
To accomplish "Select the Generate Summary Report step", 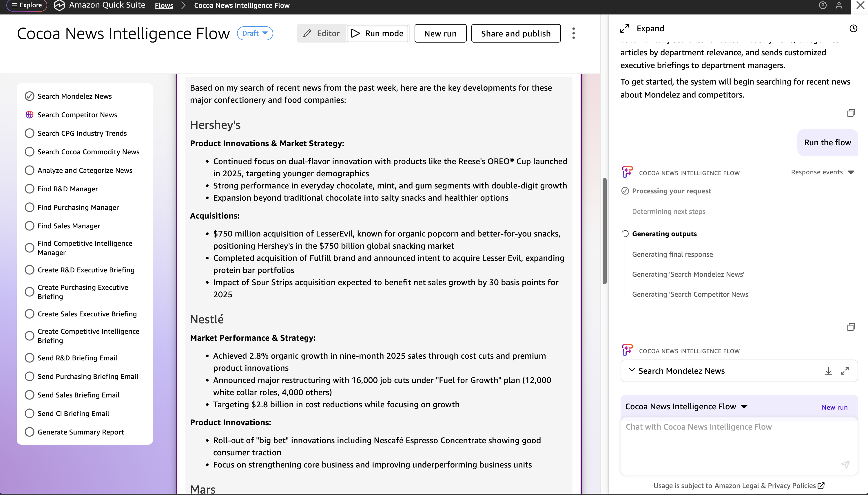I will click(80, 432).
